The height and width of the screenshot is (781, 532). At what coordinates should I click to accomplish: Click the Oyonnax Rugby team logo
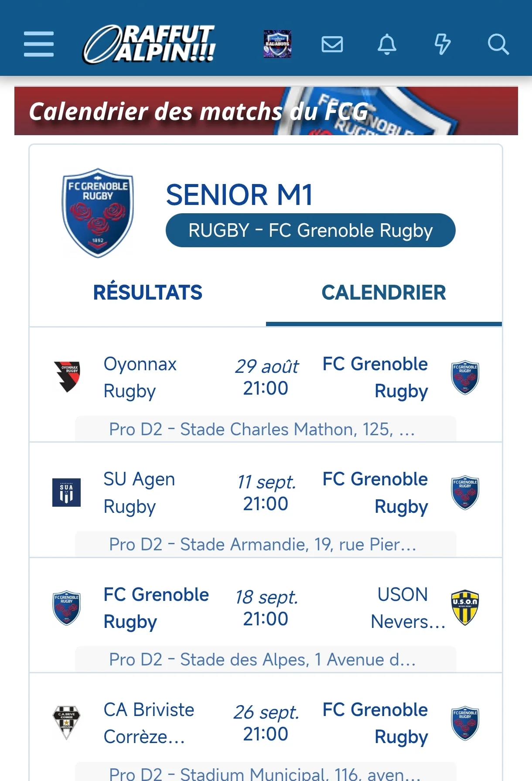[x=67, y=377]
